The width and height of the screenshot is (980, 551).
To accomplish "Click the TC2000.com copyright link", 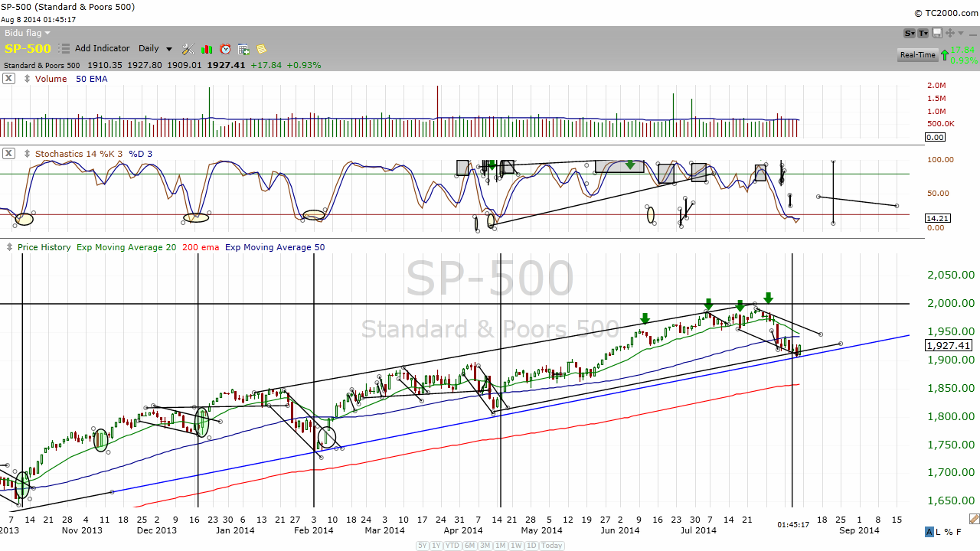I will click(945, 13).
